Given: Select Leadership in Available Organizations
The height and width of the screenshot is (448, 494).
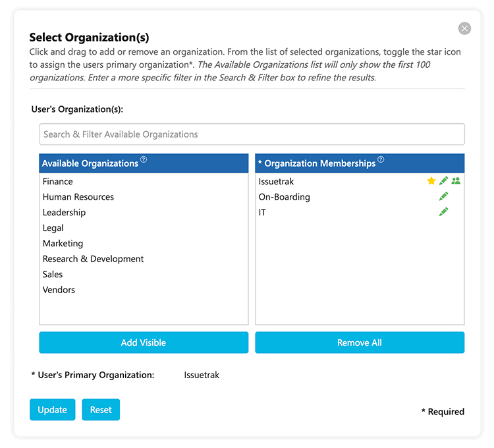Looking at the screenshot, I should tap(144, 212).
